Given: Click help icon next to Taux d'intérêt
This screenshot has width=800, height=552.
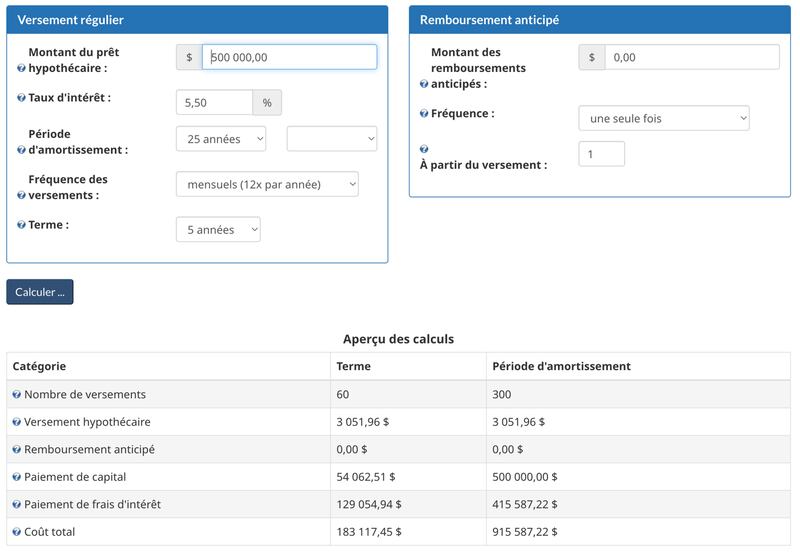Looking at the screenshot, I should (x=22, y=98).
